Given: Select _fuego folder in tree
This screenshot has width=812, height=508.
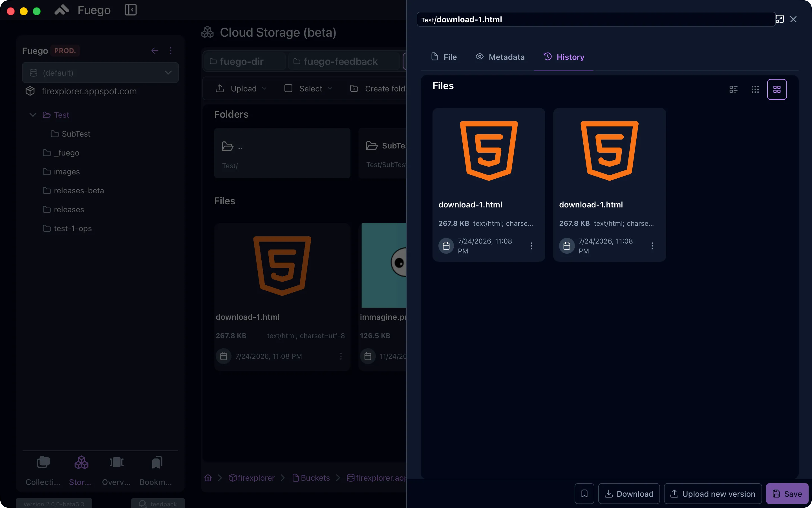Looking at the screenshot, I should 61,152.
